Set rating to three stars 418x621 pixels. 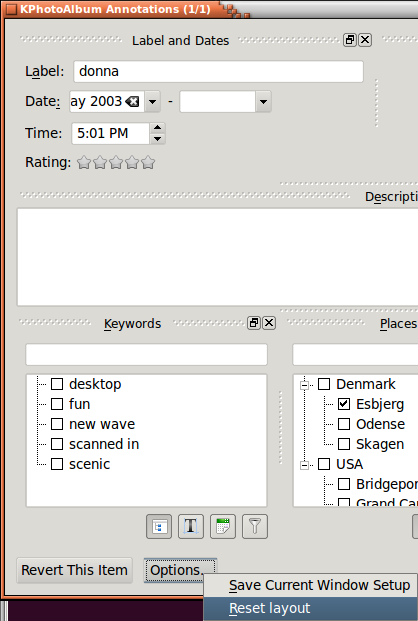pos(116,162)
